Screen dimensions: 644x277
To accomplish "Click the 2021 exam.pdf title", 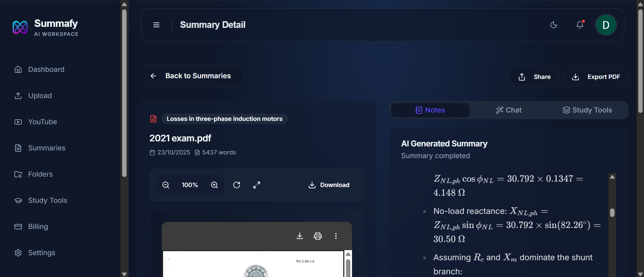I will point(180,138).
